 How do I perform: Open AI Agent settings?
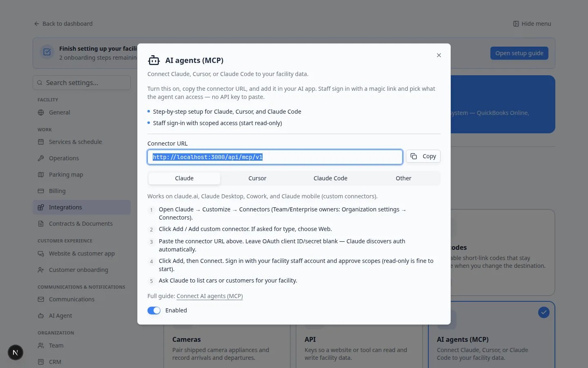(82, 316)
